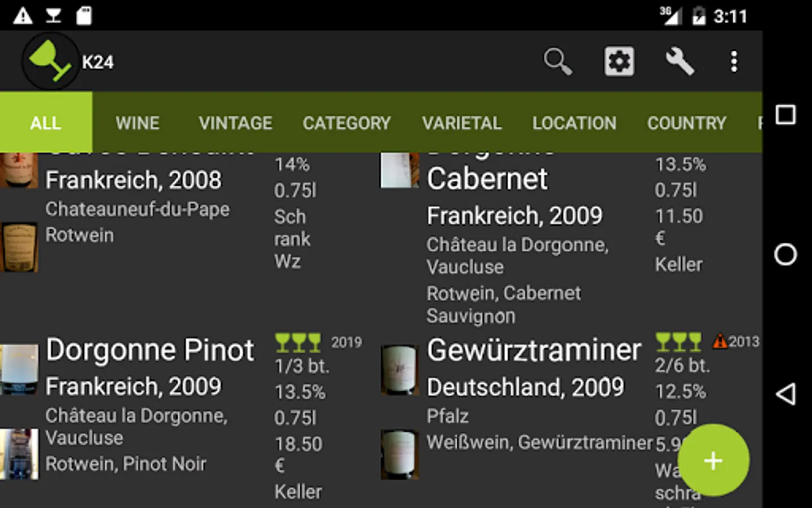
Task: Select the 'Pfalz' region text
Action: (x=448, y=417)
